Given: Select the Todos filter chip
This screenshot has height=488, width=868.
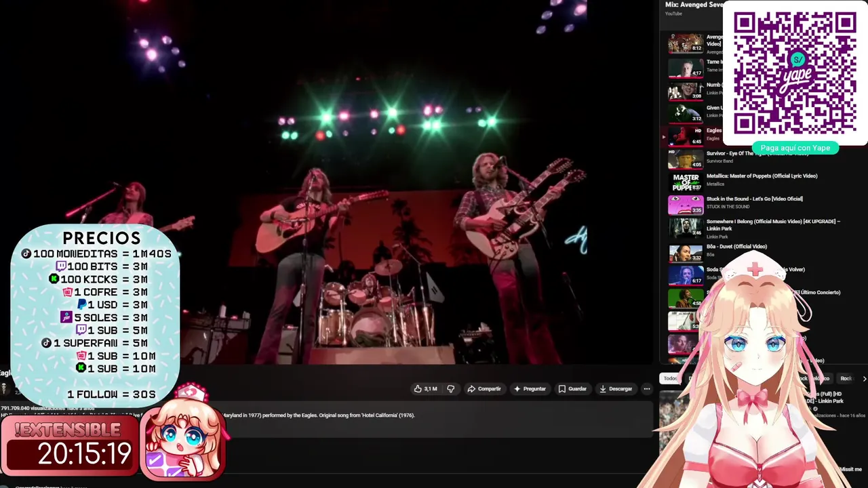Looking at the screenshot, I should pos(670,378).
